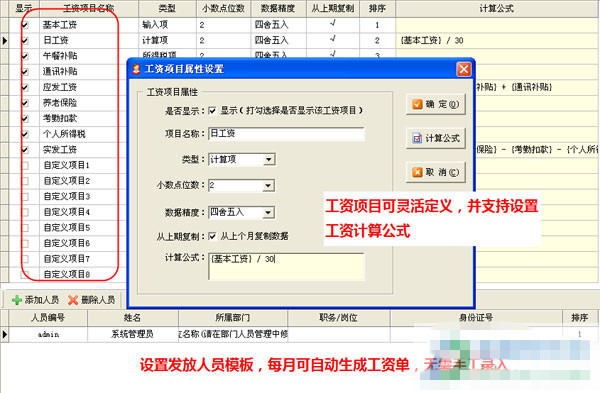600x393 pixels.
Task: Toggle display checkbox for 基本工资 row
Action: click(x=25, y=25)
